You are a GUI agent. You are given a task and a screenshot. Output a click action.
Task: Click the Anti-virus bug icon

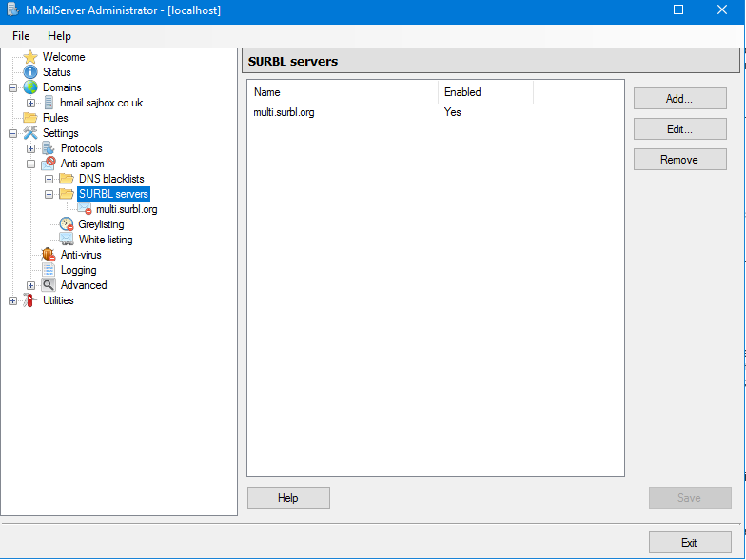pos(48,255)
